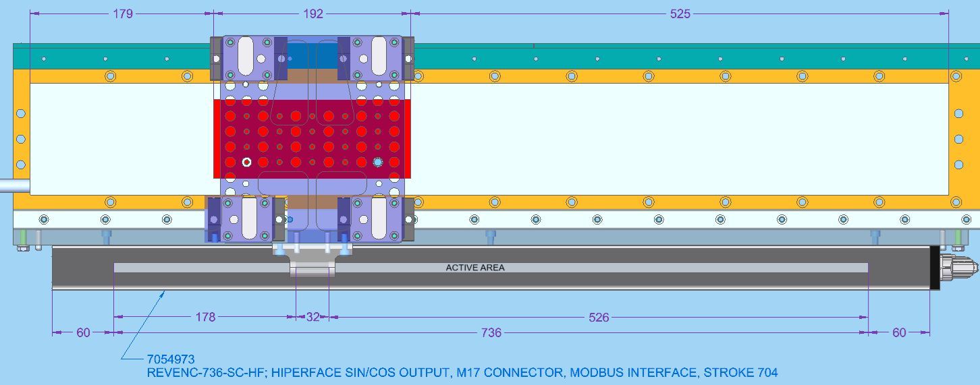Screen dimensions: 980x385
Task: Click the 179 dimension value at top left
Action: click(122, 13)
